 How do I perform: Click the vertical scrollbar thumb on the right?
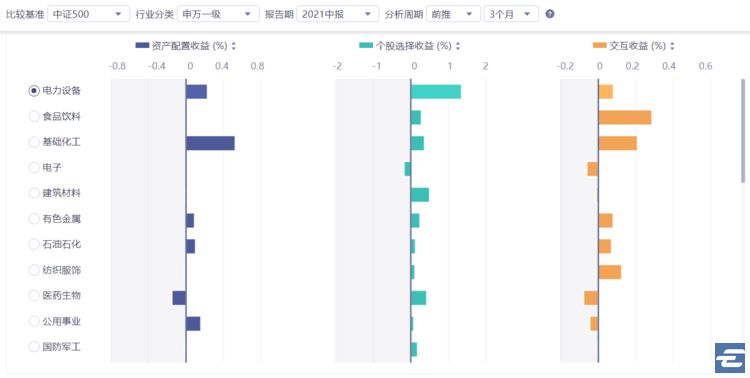tap(743, 131)
